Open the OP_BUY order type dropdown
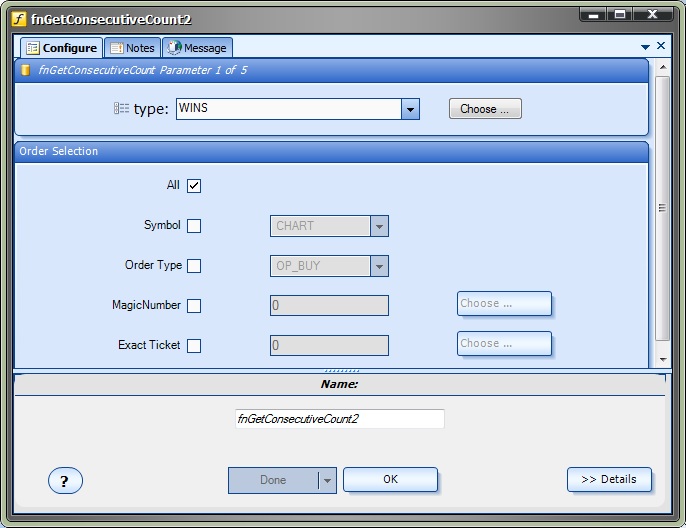This screenshot has height=528, width=686. (379, 266)
